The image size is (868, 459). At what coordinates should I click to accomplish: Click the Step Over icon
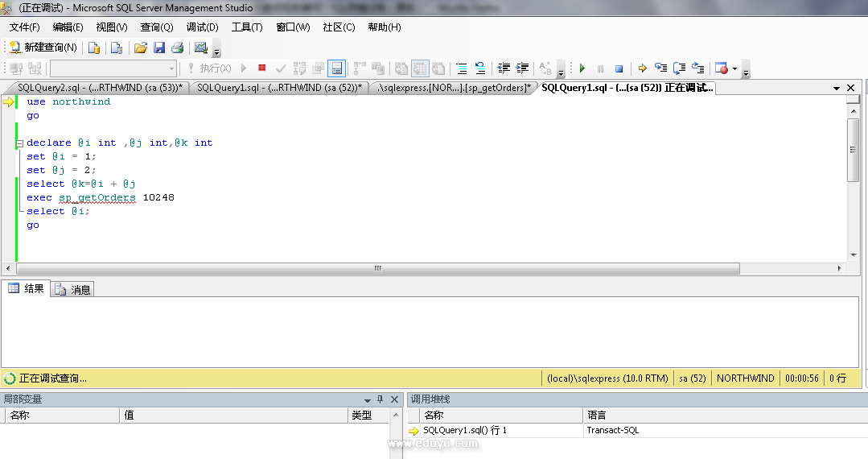coord(679,68)
